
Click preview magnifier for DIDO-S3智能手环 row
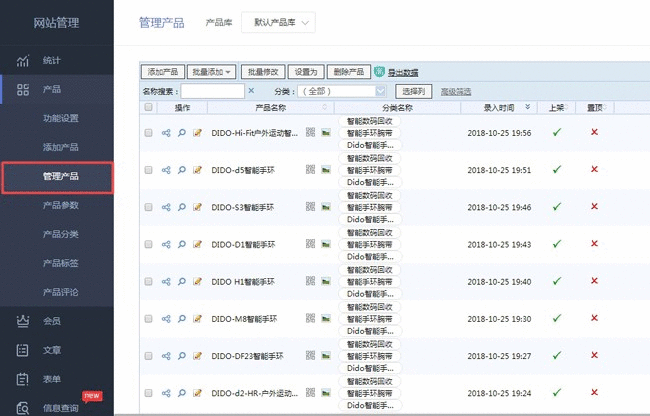coord(182,206)
